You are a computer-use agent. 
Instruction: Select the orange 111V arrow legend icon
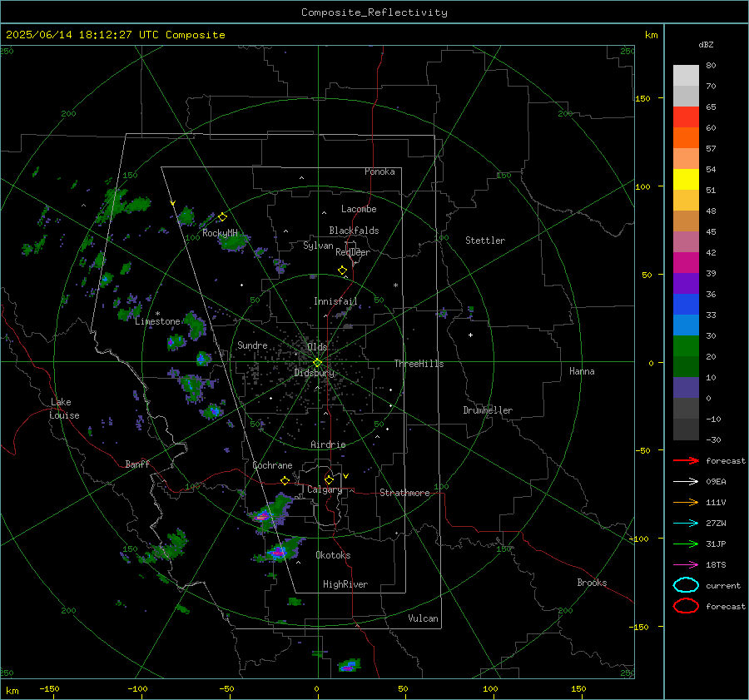(x=686, y=502)
